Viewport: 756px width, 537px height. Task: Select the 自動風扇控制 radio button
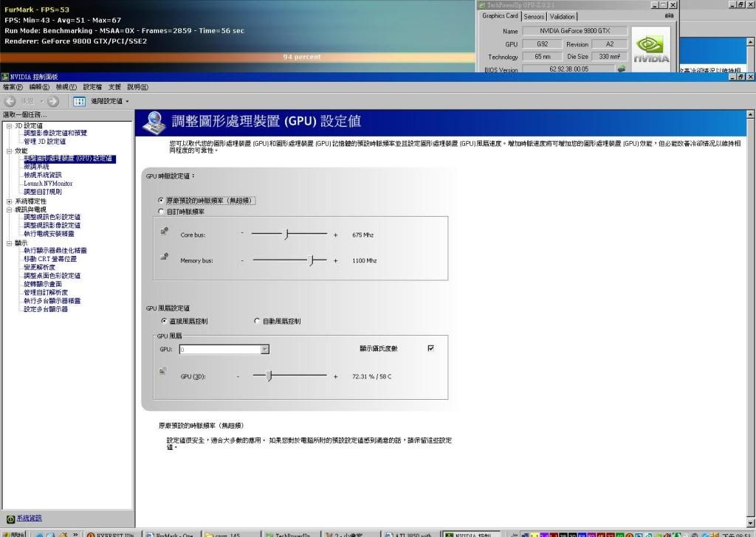(257, 322)
